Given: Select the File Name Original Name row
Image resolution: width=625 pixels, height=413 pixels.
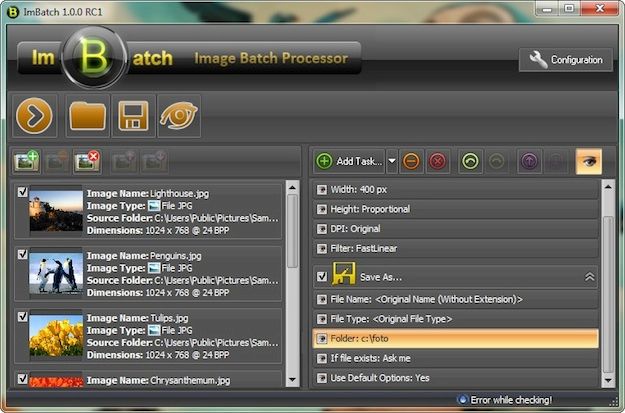Looking at the screenshot, I should (456, 299).
